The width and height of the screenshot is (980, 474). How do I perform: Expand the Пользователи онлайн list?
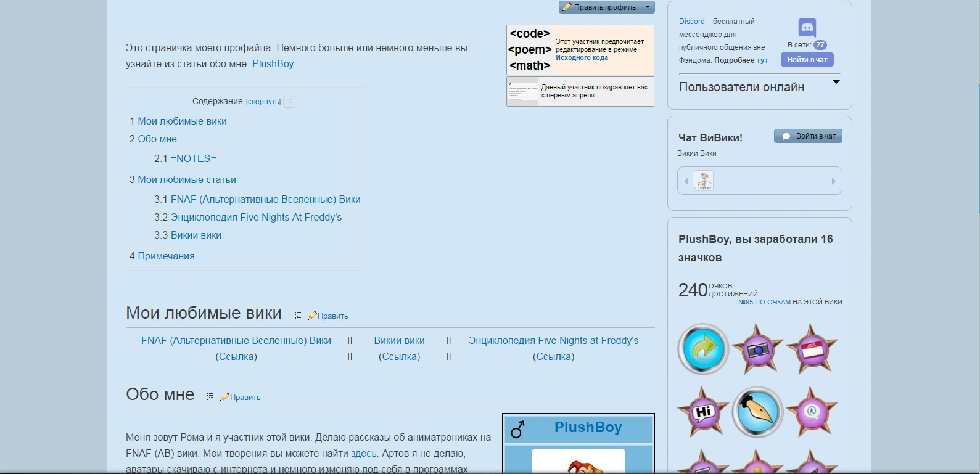(836, 81)
